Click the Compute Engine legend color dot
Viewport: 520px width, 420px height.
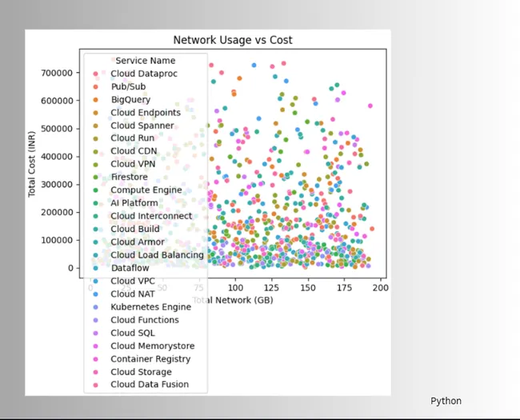[x=95, y=190]
